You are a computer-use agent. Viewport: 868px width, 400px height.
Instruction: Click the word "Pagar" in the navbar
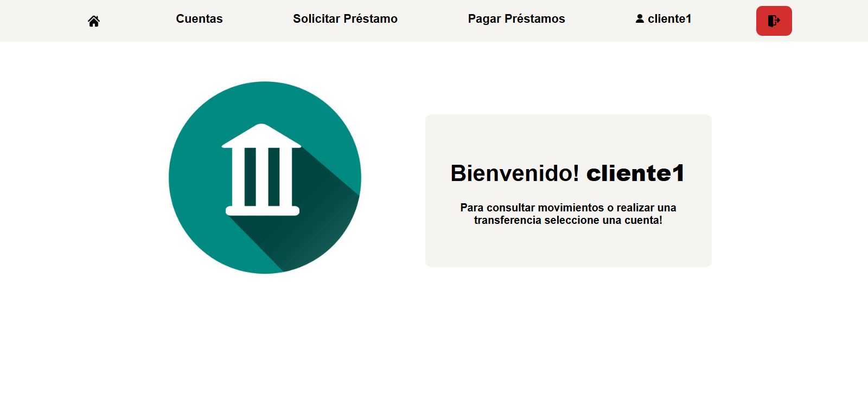(484, 19)
